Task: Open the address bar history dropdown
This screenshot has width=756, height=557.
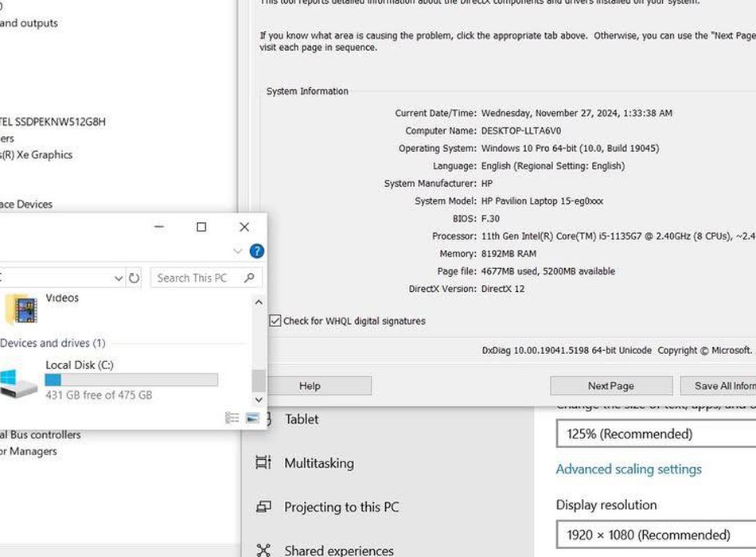Action: 119,278
